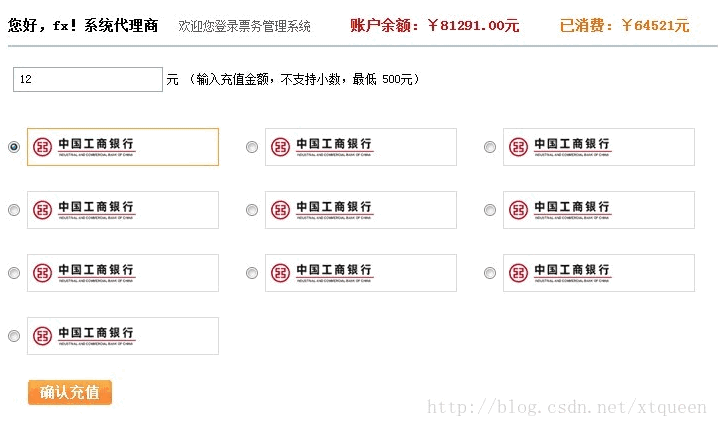The image size is (718, 425).
Task: Pick the radio button in third row, left column
Action: pos(13,273)
